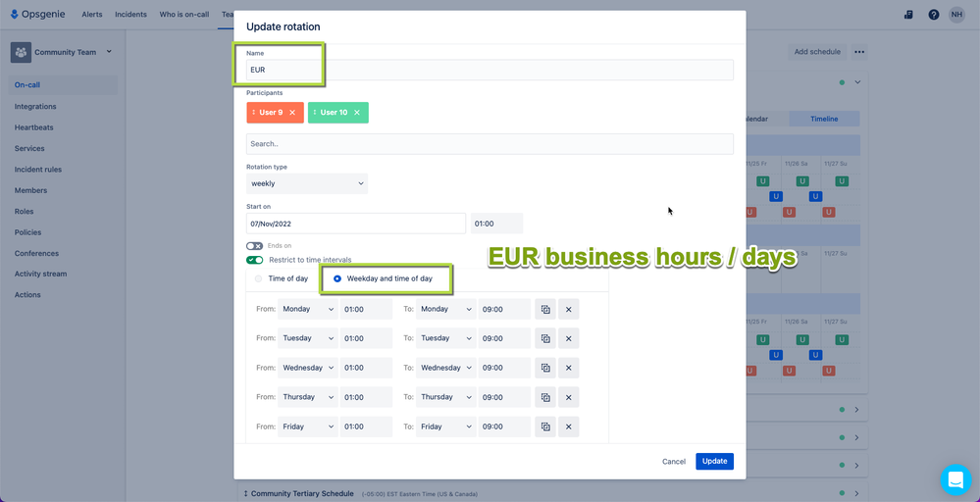Open Roles in the sidebar
This screenshot has height=502, width=980.
pyautogui.click(x=24, y=211)
